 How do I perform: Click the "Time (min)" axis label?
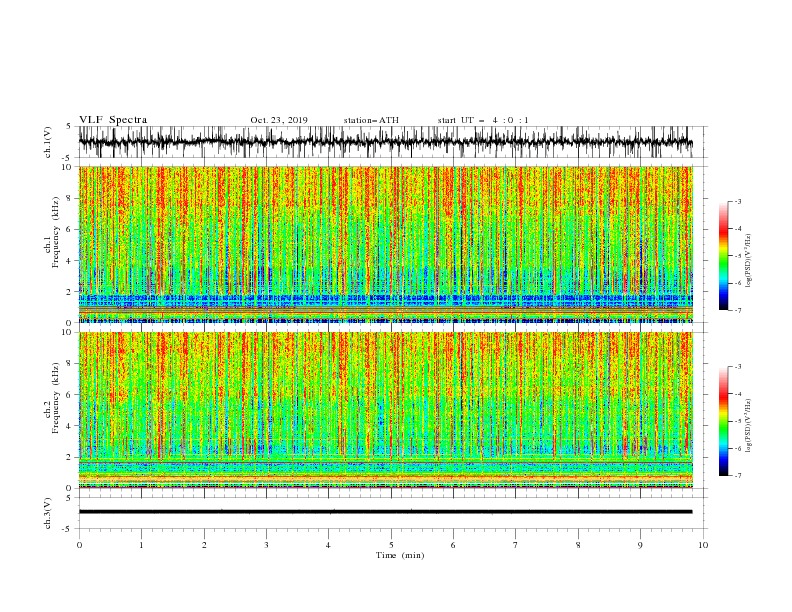point(400,555)
